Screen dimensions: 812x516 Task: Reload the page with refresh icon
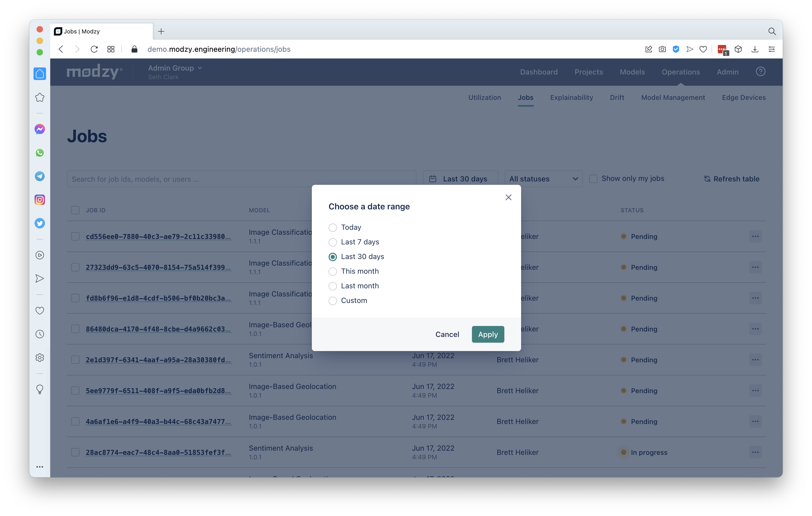click(94, 49)
